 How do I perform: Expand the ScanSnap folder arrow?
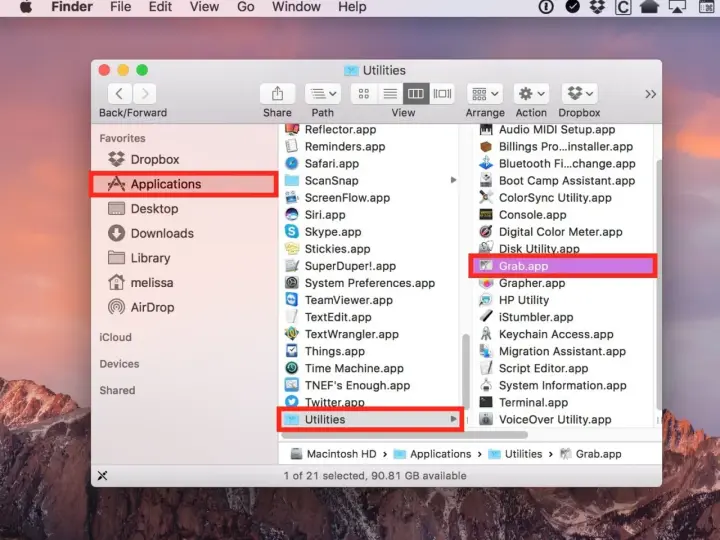click(453, 180)
